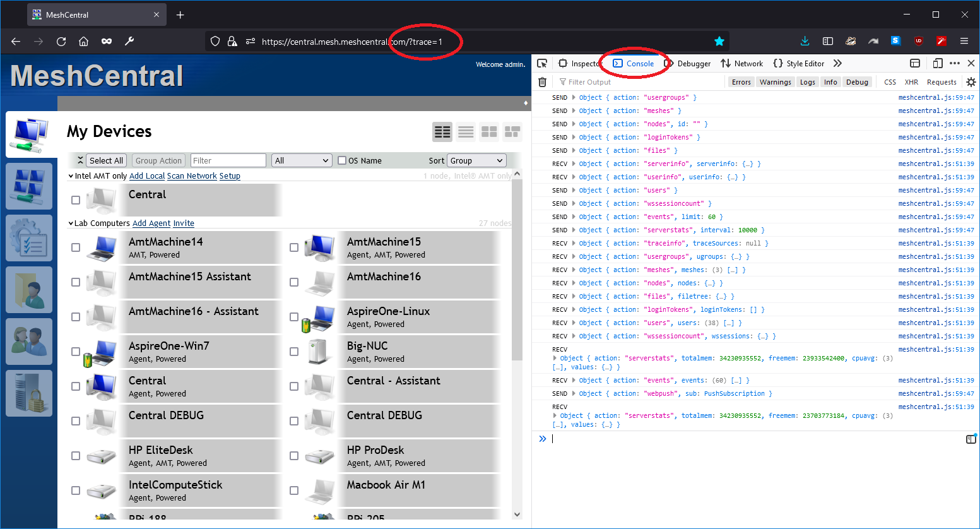Open the My Files panel in the sidebar
The height and width of the screenshot is (529, 980).
[29, 290]
